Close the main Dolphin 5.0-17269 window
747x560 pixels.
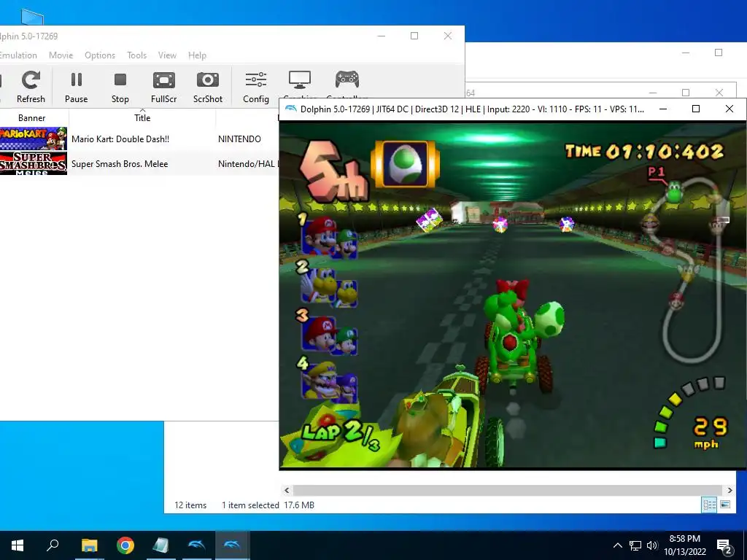[447, 36]
